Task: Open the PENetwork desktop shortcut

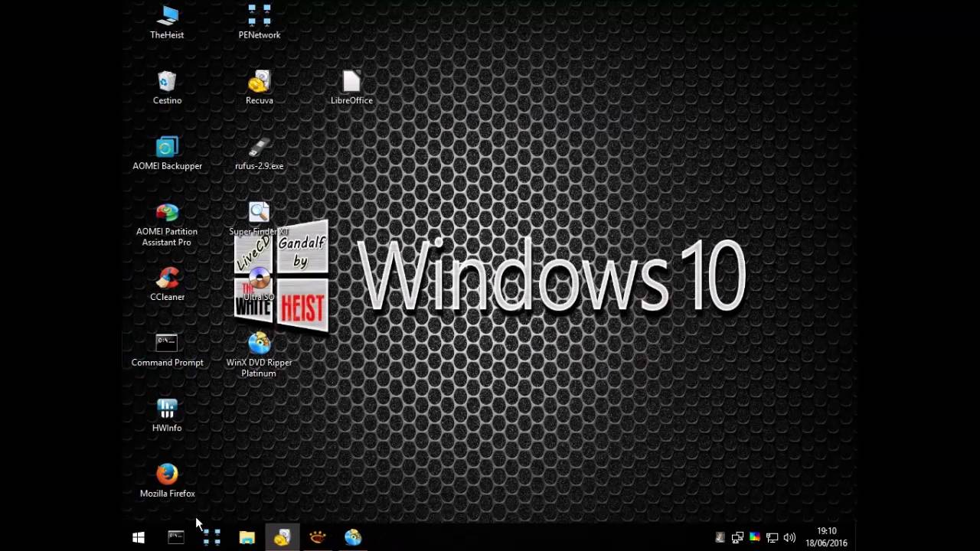Action: 260,21
